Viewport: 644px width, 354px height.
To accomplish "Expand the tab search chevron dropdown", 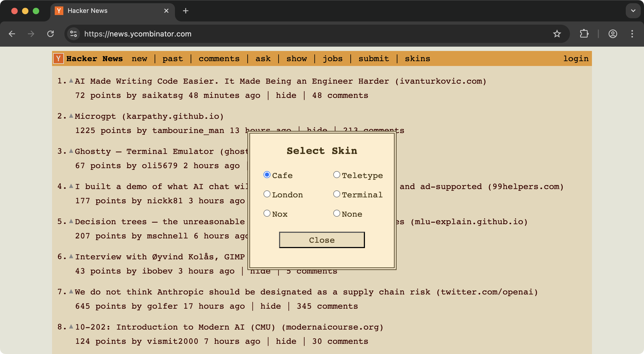I will click(x=633, y=11).
